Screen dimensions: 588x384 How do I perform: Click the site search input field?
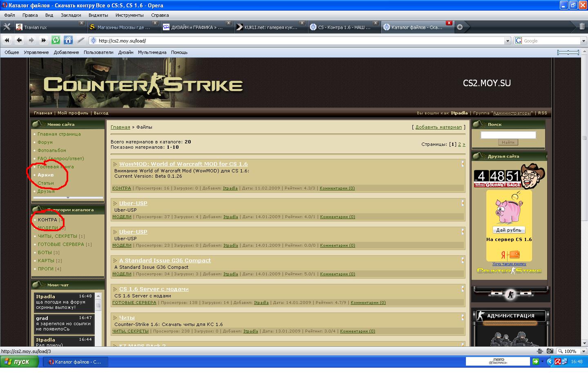508,135
